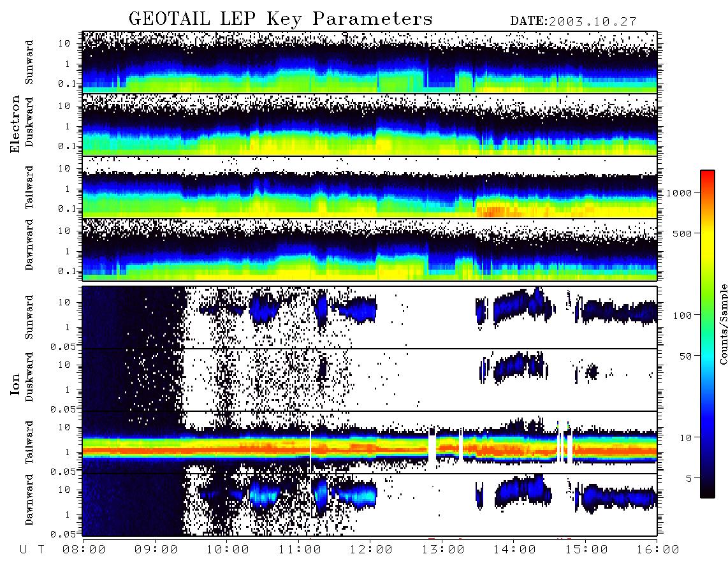Click the 'U T' time axis label
The height and width of the screenshot is (561, 728).
32,550
